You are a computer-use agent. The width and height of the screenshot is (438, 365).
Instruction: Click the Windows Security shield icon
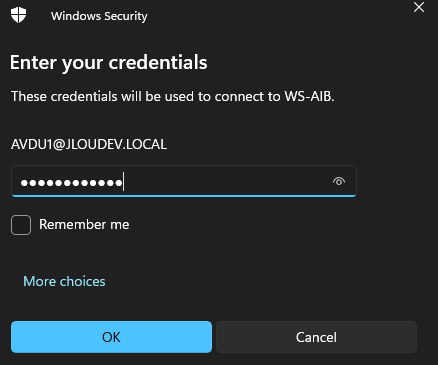pyautogui.click(x=18, y=15)
